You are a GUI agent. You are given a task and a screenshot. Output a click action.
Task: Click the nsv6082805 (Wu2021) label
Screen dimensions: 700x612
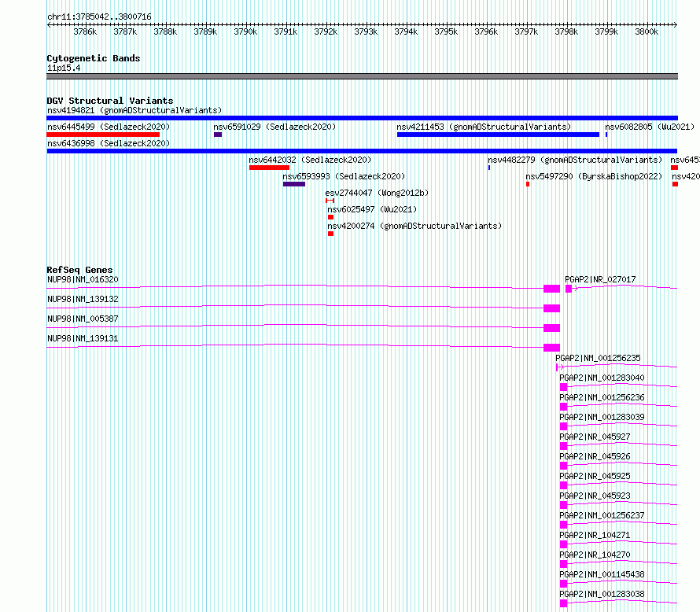click(650, 127)
